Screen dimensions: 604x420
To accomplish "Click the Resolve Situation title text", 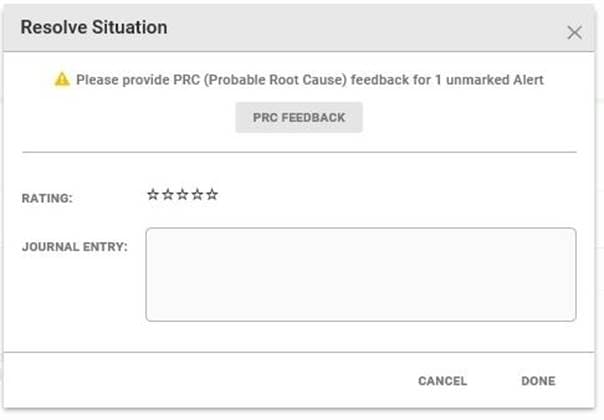I will 94,28.
